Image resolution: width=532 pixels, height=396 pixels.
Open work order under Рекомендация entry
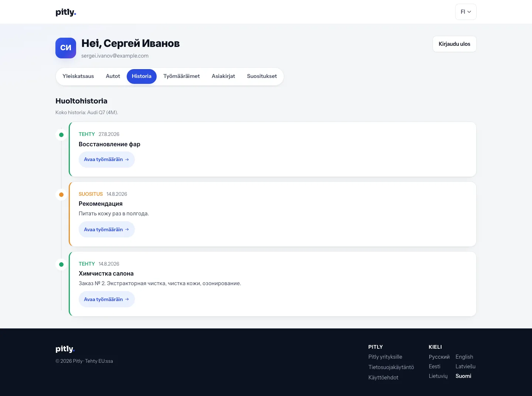[107, 229]
